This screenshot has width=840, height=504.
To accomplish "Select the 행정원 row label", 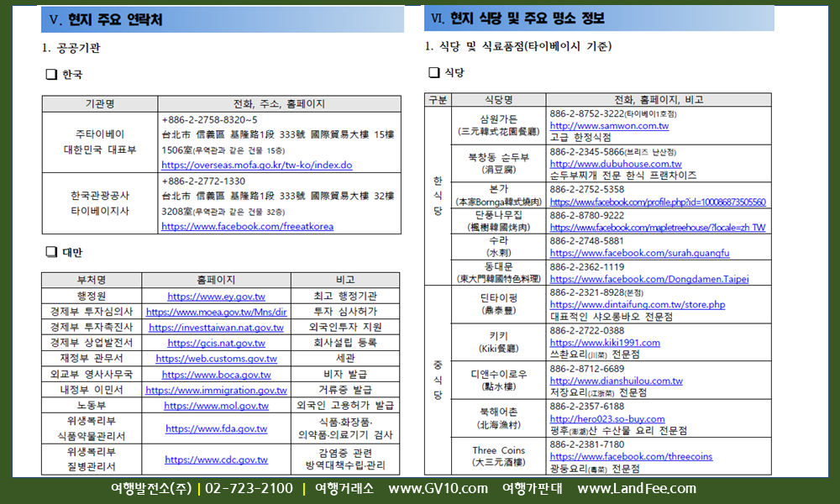I will [x=92, y=296].
